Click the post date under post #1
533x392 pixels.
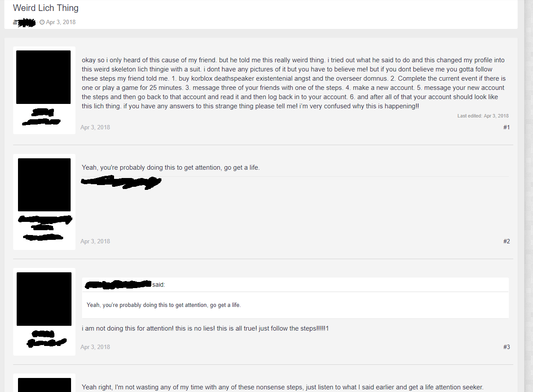pyautogui.click(x=95, y=128)
